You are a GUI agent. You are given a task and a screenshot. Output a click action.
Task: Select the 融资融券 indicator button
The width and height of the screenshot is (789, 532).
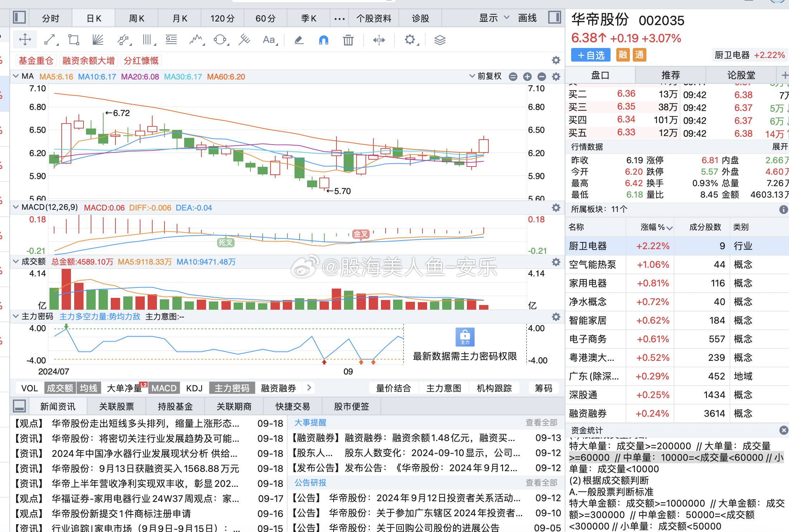pyautogui.click(x=278, y=388)
